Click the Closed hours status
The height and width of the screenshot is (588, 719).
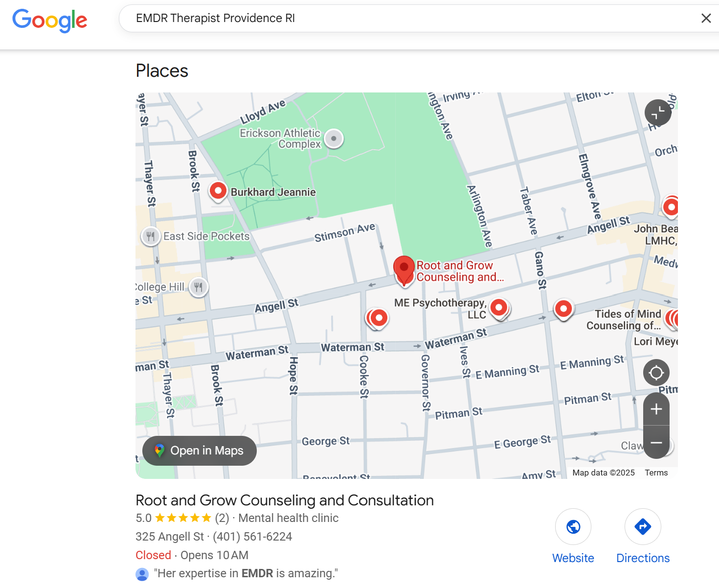click(x=153, y=555)
